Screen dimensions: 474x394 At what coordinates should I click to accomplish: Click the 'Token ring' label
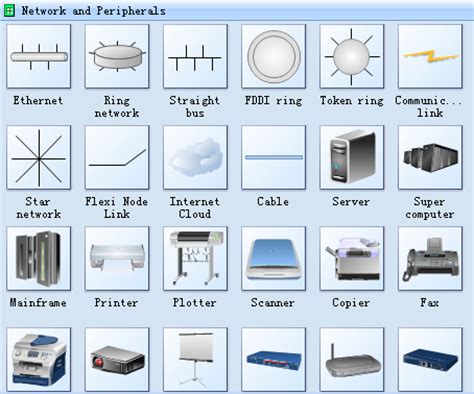click(x=352, y=100)
